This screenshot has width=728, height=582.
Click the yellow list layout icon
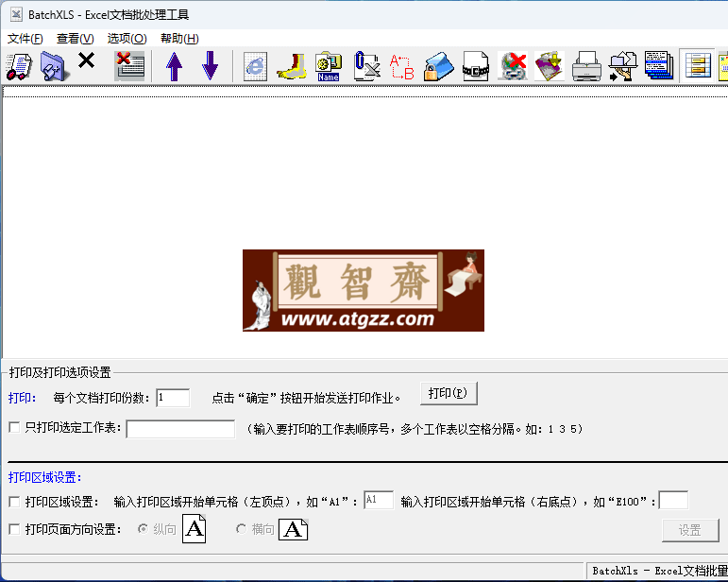(698, 66)
